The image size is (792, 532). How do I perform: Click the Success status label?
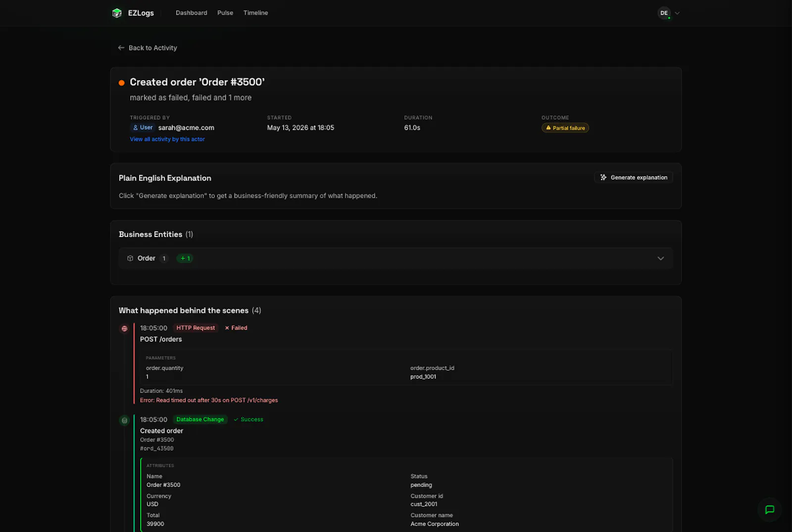pos(248,420)
